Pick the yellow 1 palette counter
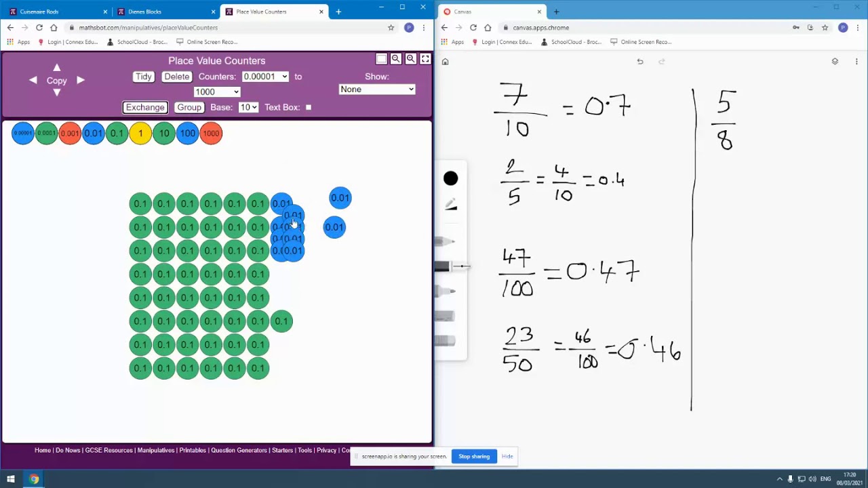 (x=140, y=134)
